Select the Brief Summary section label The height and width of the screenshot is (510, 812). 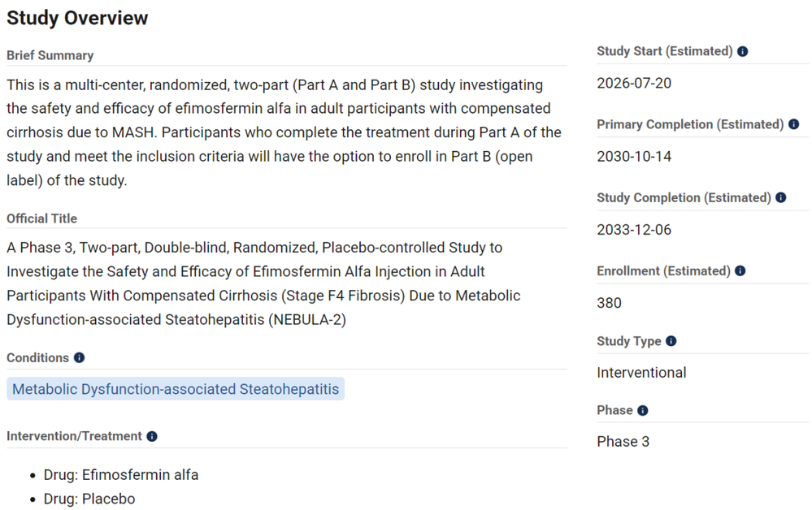pos(50,55)
